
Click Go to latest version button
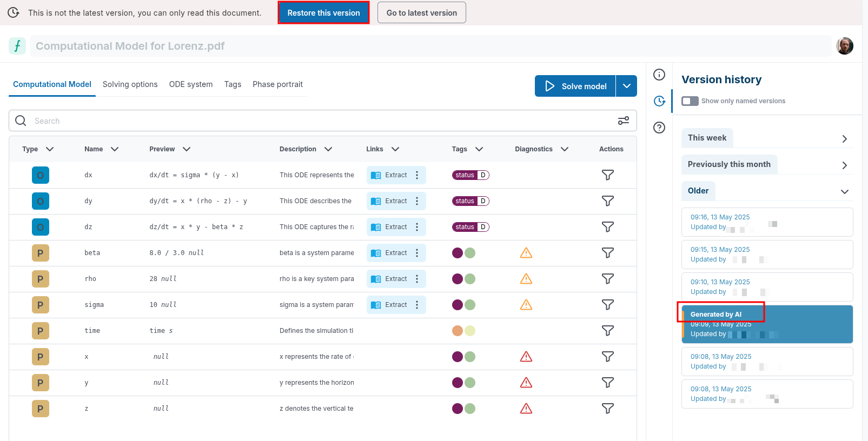point(421,13)
